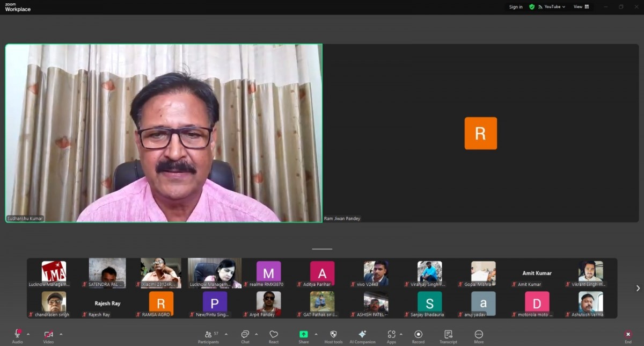The width and height of the screenshot is (644, 346).
Task: Start recording with the Record button
Action: pyautogui.click(x=418, y=335)
